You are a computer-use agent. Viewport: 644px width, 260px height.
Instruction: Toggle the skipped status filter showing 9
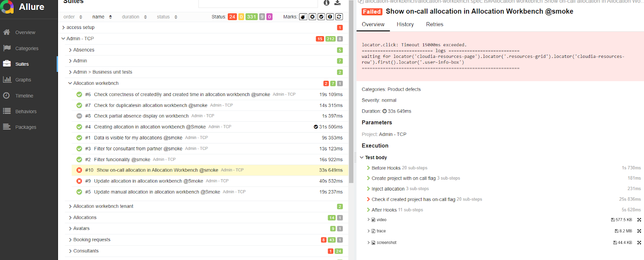pos(262,17)
